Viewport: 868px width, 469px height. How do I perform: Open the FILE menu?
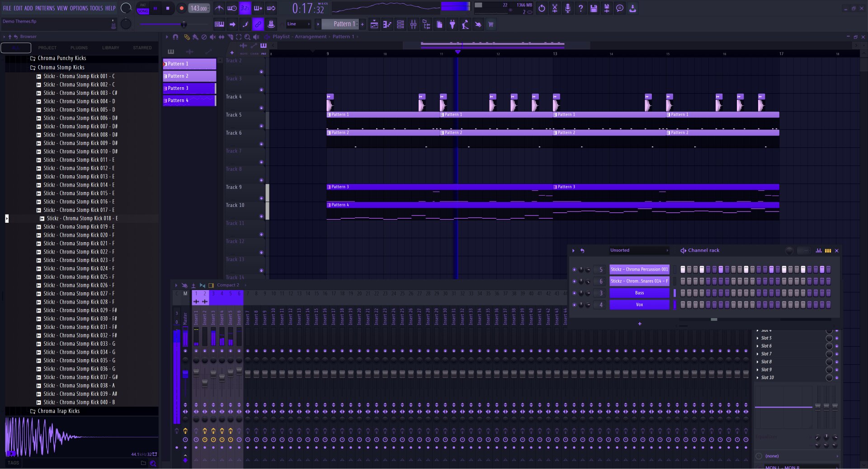(x=7, y=8)
